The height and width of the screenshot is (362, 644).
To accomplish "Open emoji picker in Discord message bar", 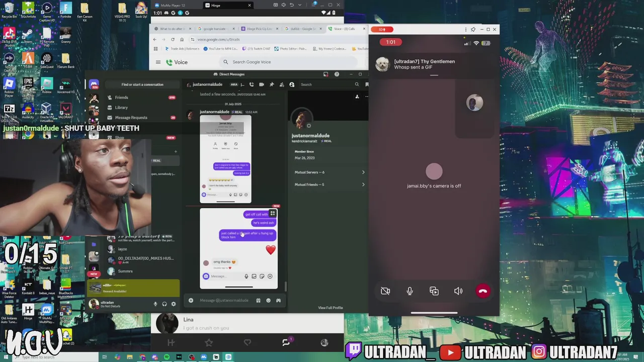I will point(268,300).
